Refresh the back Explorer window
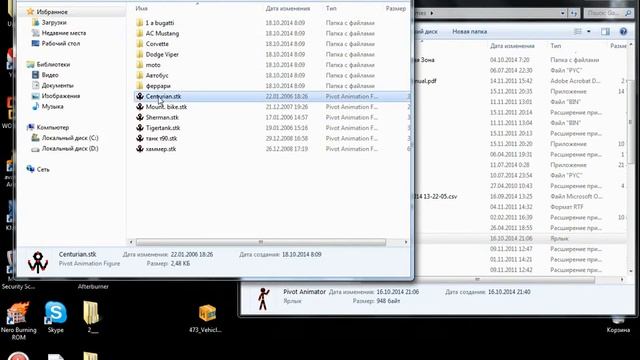Image resolution: width=640 pixels, height=360 pixels. pos(574,13)
